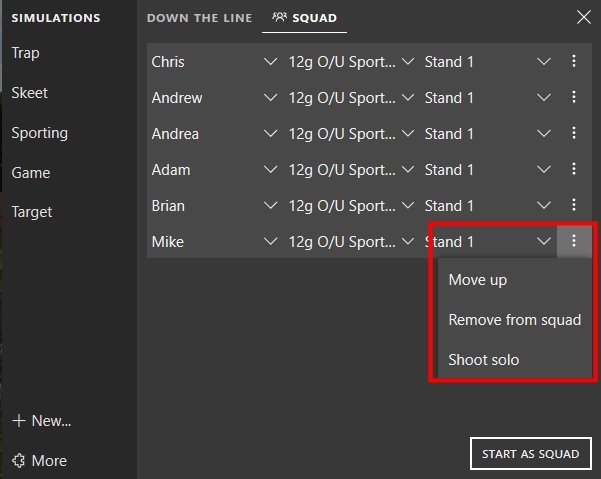Switch to the Down the Line tab
The width and height of the screenshot is (601, 479).
pos(198,18)
